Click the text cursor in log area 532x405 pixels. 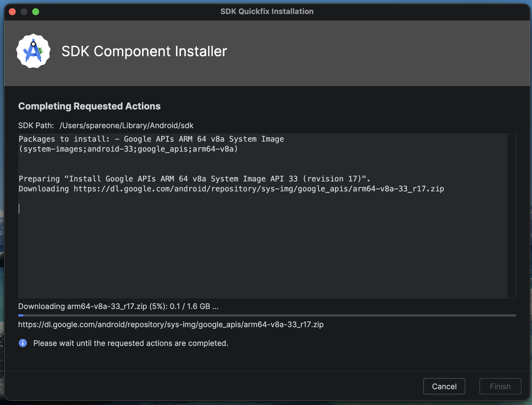pyautogui.click(x=19, y=209)
